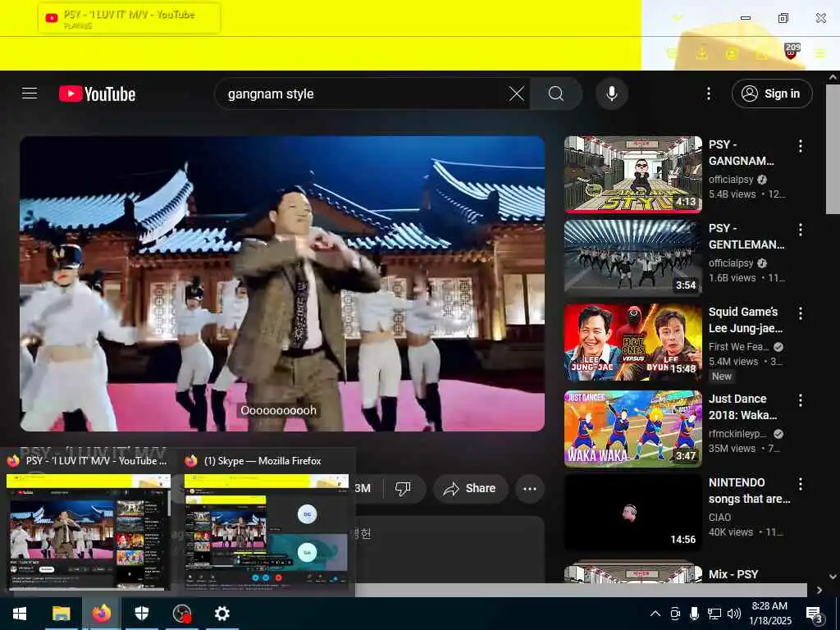Show hidden system tray icons

point(655,614)
